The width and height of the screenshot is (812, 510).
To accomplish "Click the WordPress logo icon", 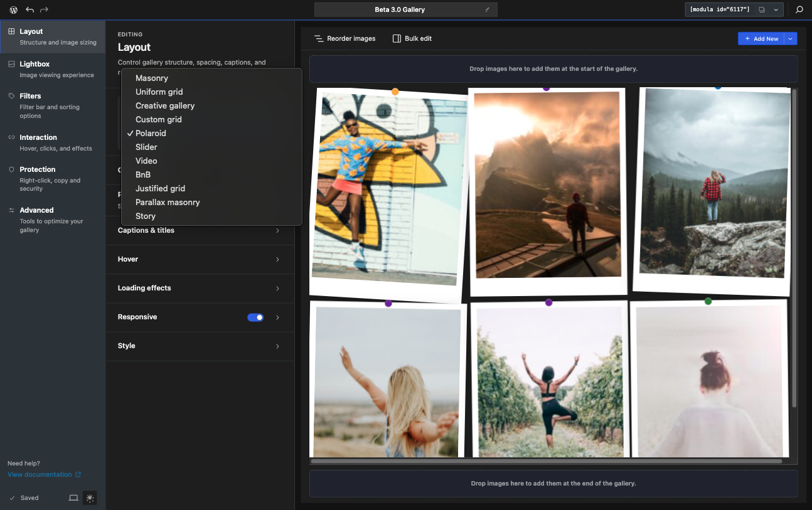I will coord(13,10).
